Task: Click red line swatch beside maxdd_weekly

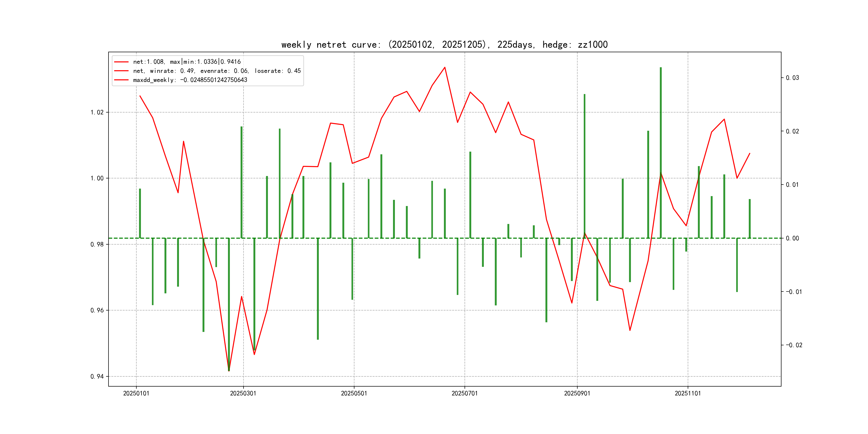Action: tap(121, 80)
